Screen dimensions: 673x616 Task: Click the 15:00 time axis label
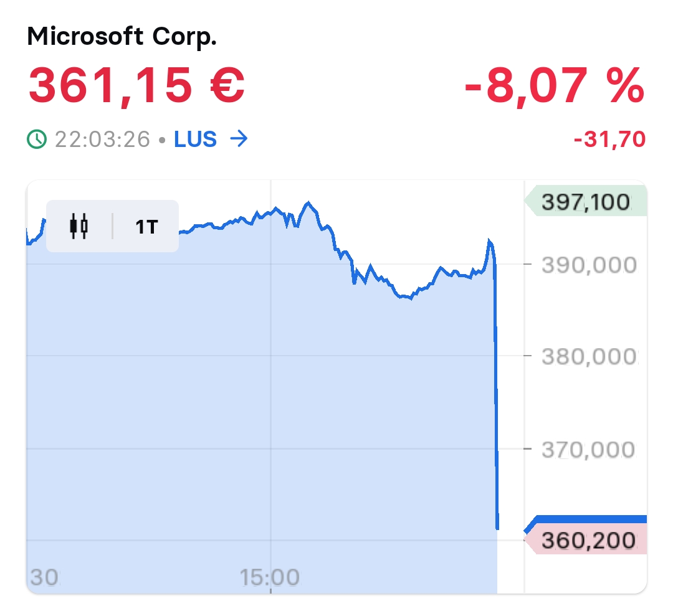coord(270,577)
